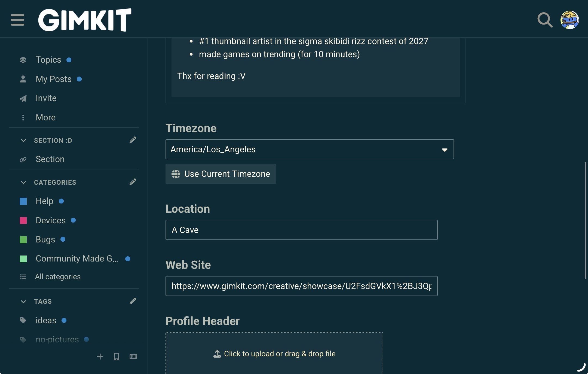
Task: Open the user avatar profile menu
Action: click(x=569, y=20)
